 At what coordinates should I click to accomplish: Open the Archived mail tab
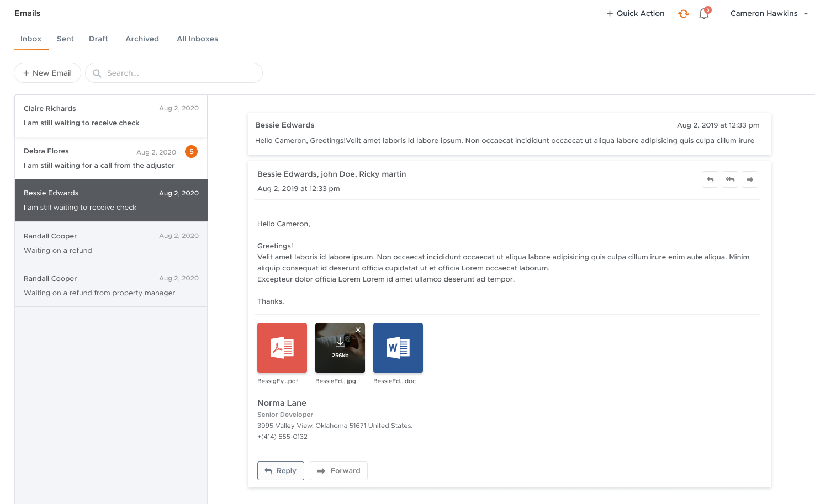point(142,39)
